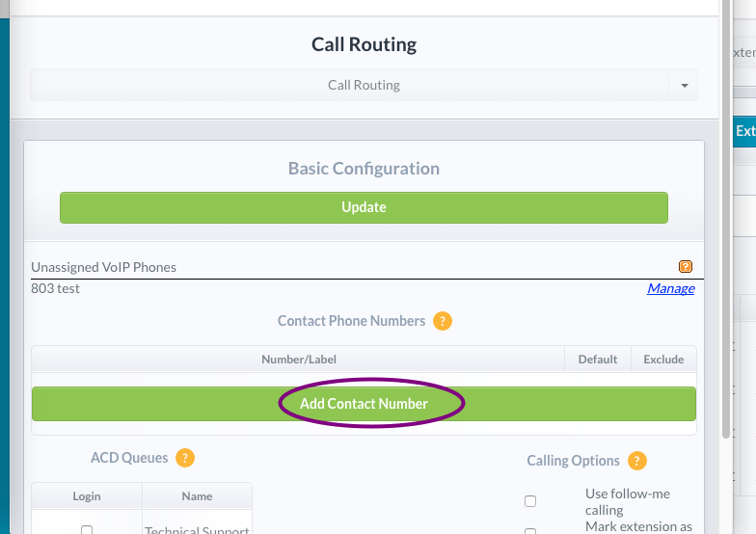Screen dimensions: 756x534
Task: Select the Number/Label column header
Action: [x=299, y=360]
